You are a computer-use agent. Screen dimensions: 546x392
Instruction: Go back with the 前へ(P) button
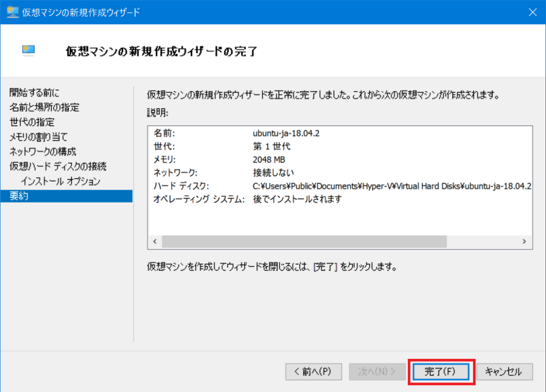[x=314, y=372]
